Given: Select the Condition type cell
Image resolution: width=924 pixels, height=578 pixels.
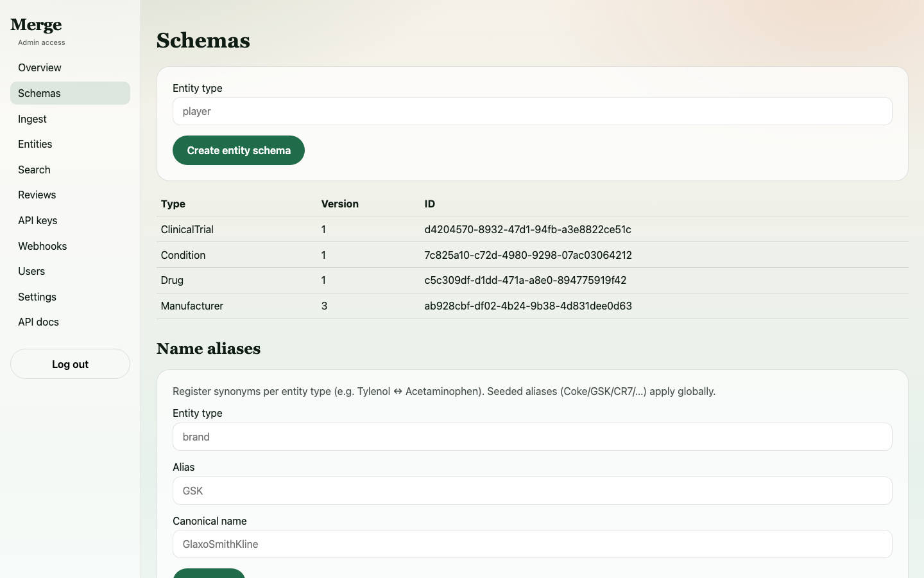Looking at the screenshot, I should (183, 255).
